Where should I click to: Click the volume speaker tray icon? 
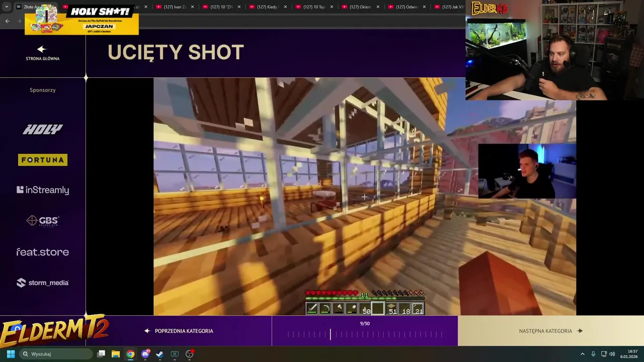pyautogui.click(x=612, y=354)
